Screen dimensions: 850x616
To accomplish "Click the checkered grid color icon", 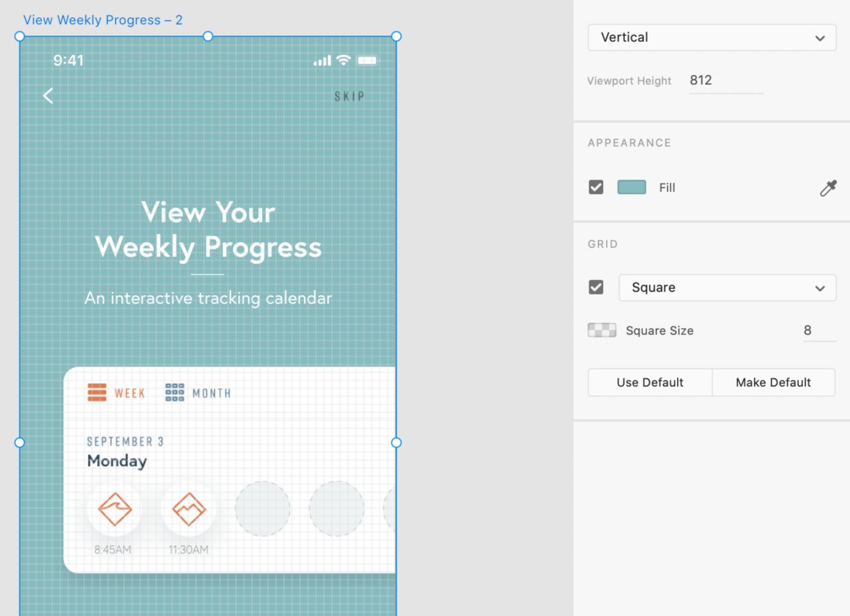I will click(x=602, y=330).
